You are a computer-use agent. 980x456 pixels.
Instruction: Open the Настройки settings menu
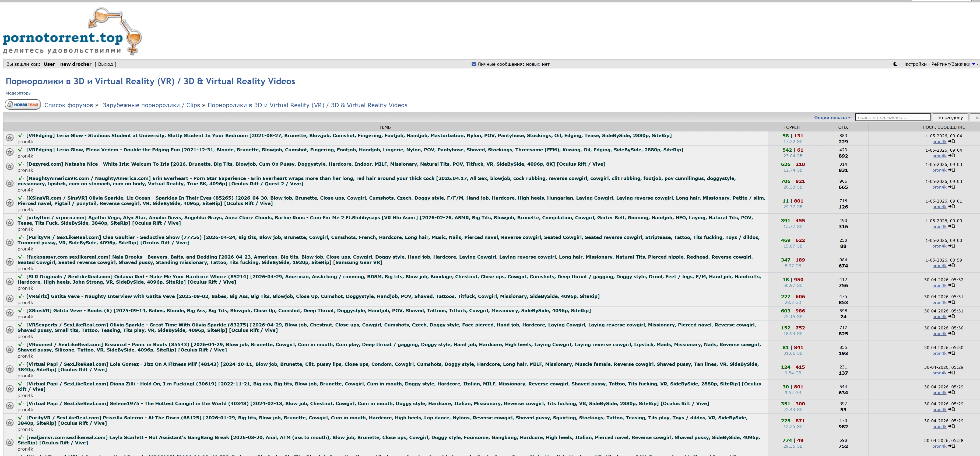[x=914, y=64]
